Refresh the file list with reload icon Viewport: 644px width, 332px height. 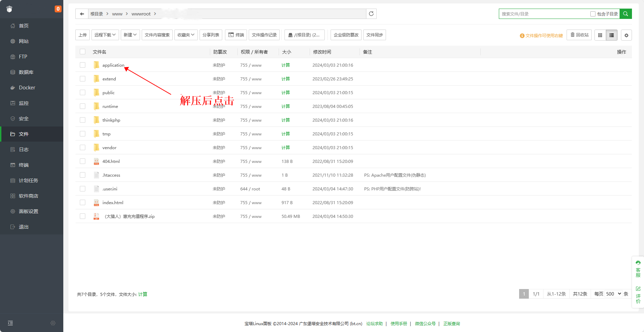pos(371,14)
